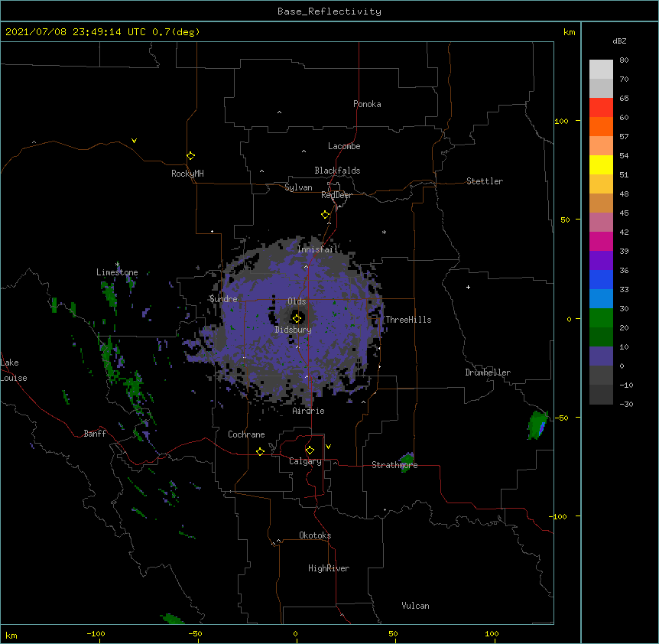The image size is (659, 644).
Task: Click the 0 tick on the horizontal axis
Action: (295, 633)
